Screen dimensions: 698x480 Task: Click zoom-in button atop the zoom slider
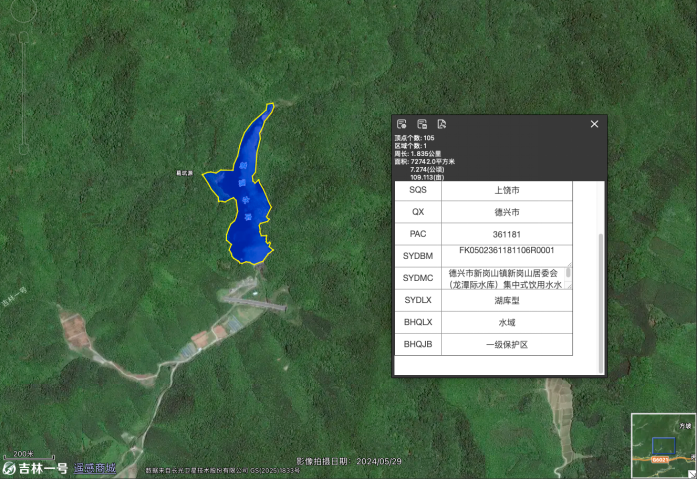[24, 37]
